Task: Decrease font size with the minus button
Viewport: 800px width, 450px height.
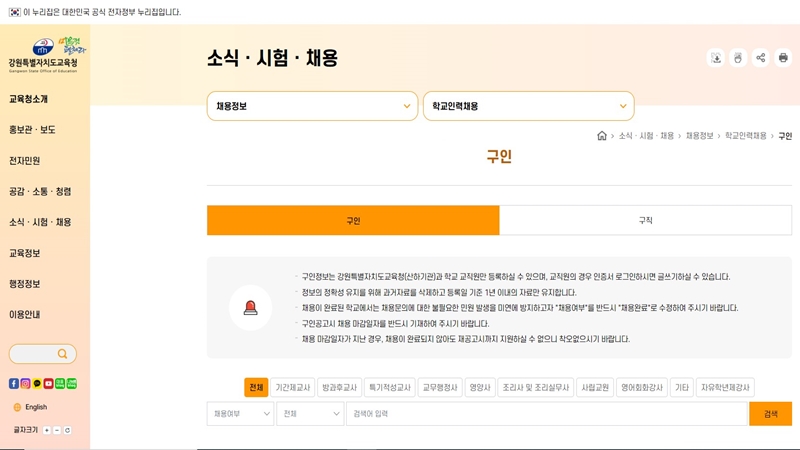Action: coord(57,430)
